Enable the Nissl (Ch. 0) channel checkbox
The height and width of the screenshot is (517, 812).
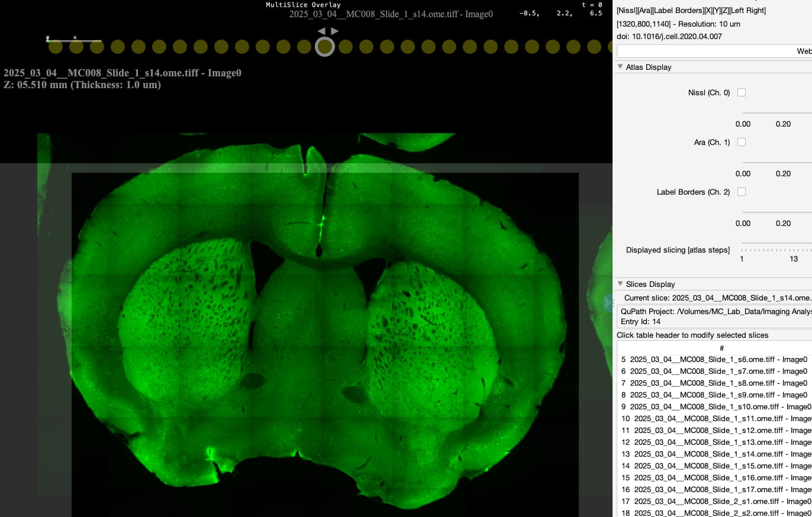click(x=742, y=92)
